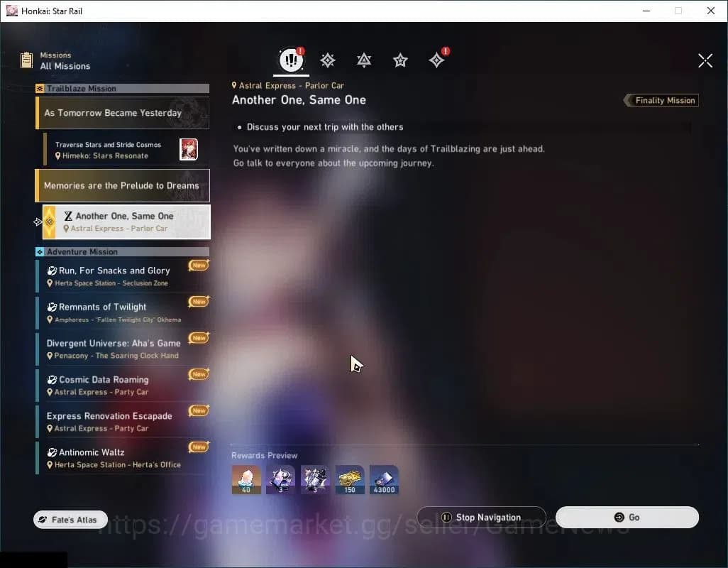Switch to the Trailblaze mission category icon
The image size is (728, 568).
(328, 60)
